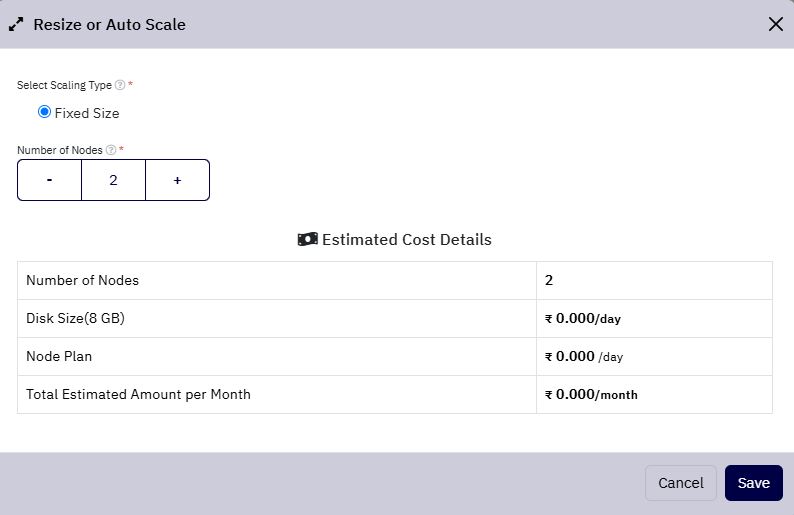This screenshot has height=515, width=794.
Task: Click the Estimated Cost Details heading
Action: [x=407, y=239]
